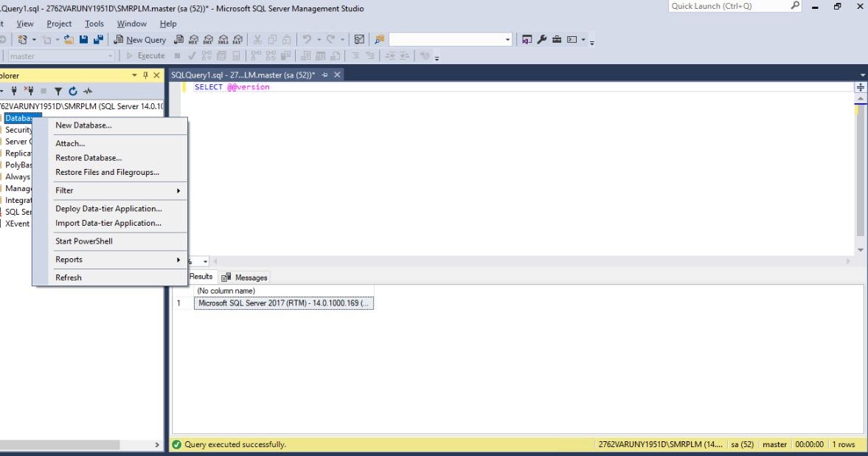The width and height of the screenshot is (868, 456).
Task: Choose Deploy Data-tier Application...
Action: tap(110, 209)
